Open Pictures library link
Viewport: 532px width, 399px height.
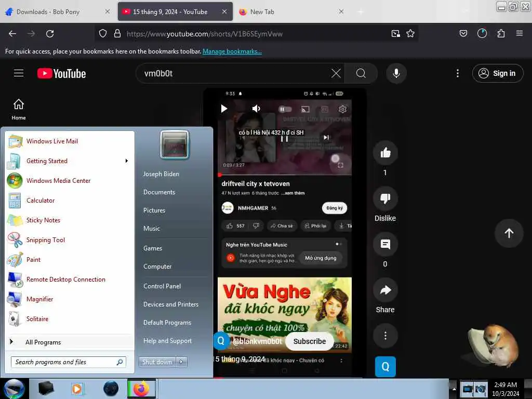coord(154,210)
